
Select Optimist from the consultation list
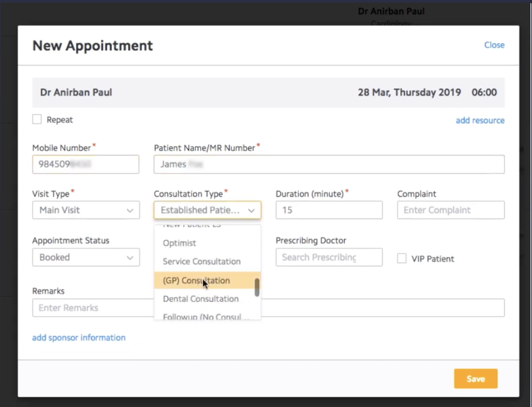click(x=179, y=243)
